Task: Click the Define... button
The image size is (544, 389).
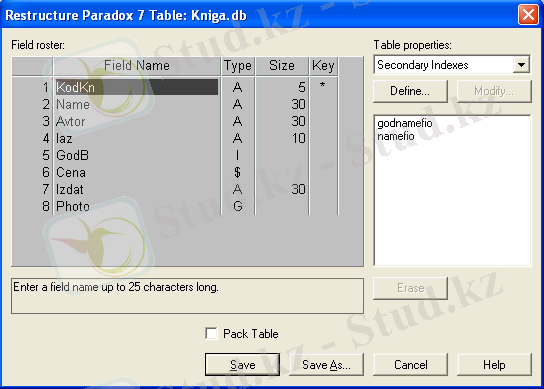Action: coord(410,91)
